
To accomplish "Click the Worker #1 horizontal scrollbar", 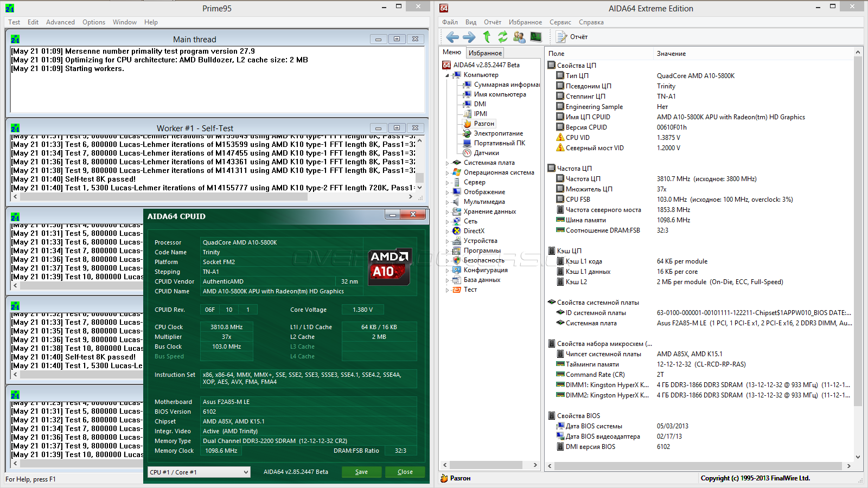I will [x=163, y=197].
